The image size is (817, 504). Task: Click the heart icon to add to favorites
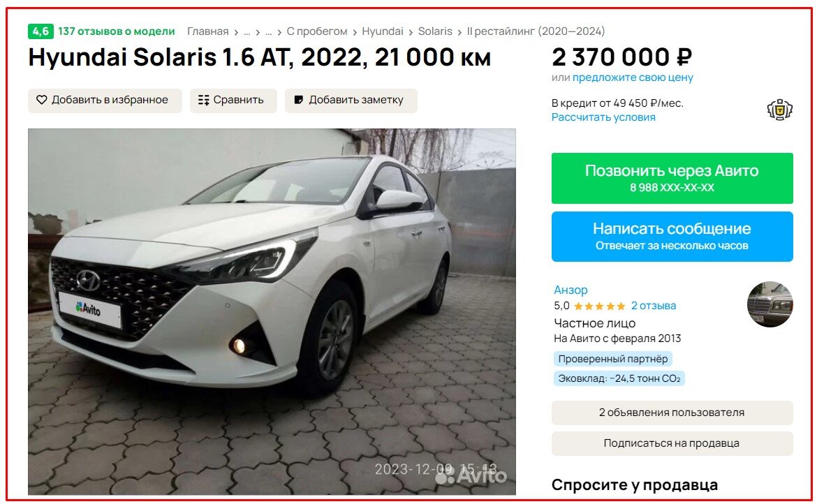42,100
